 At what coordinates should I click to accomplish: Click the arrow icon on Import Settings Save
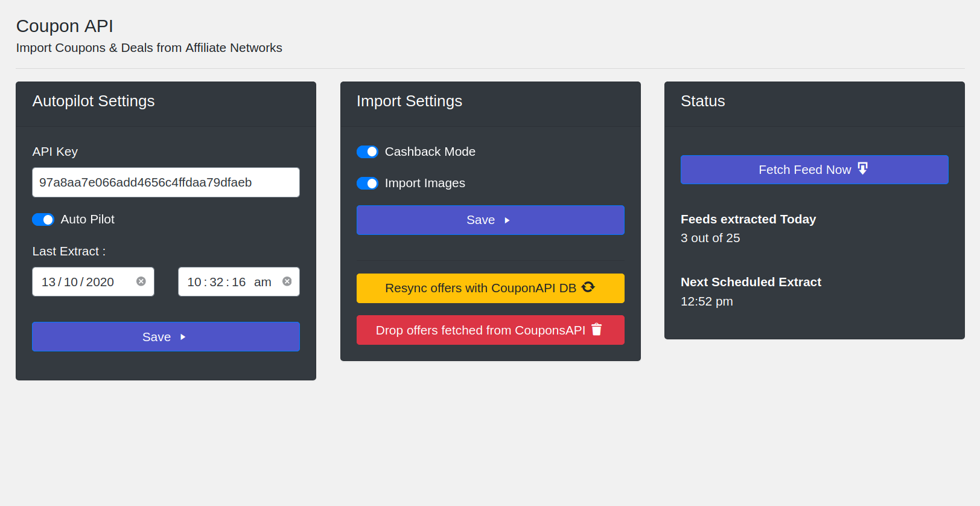(x=507, y=220)
